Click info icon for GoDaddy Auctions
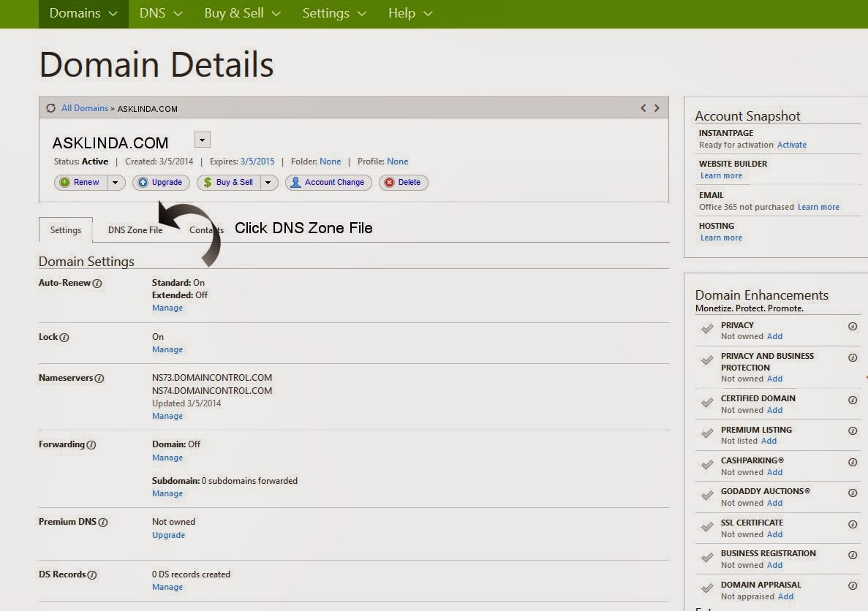 tap(853, 493)
